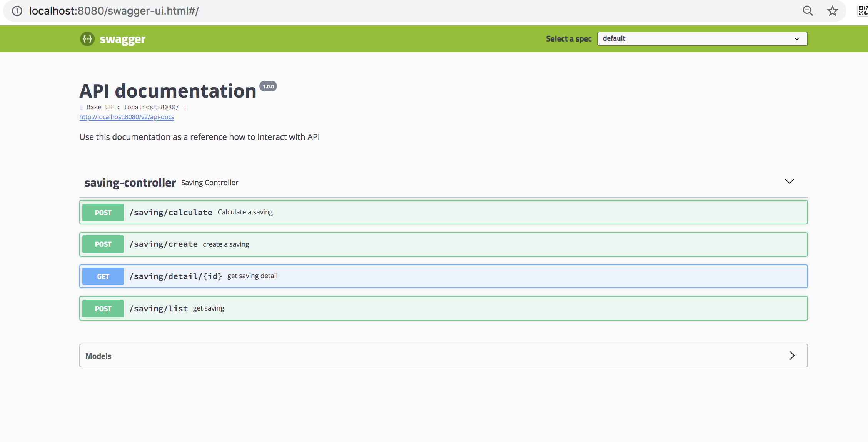The image size is (868, 442).
Task: Click the API documentation title
Action: coord(168,91)
